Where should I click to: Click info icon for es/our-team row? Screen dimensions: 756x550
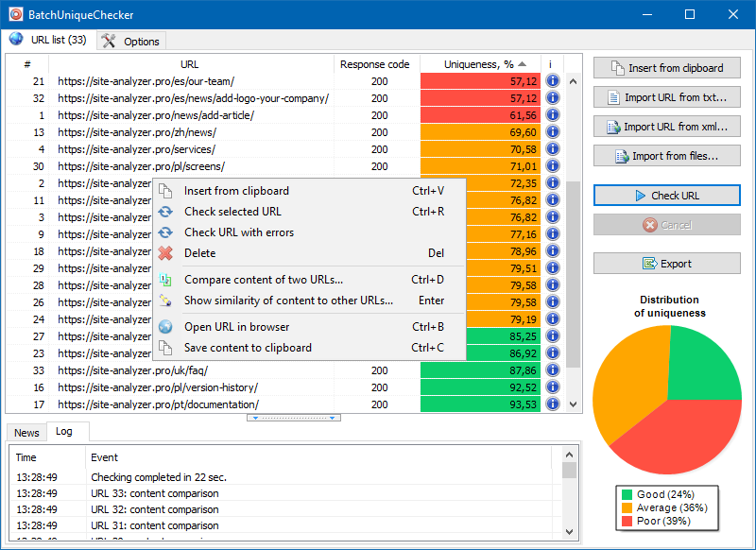pyautogui.click(x=553, y=81)
